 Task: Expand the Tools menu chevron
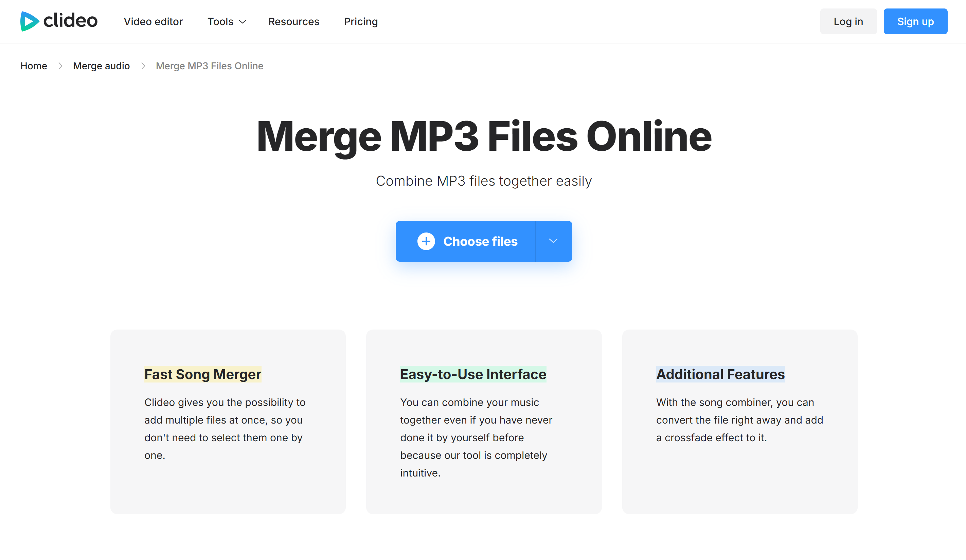point(242,22)
